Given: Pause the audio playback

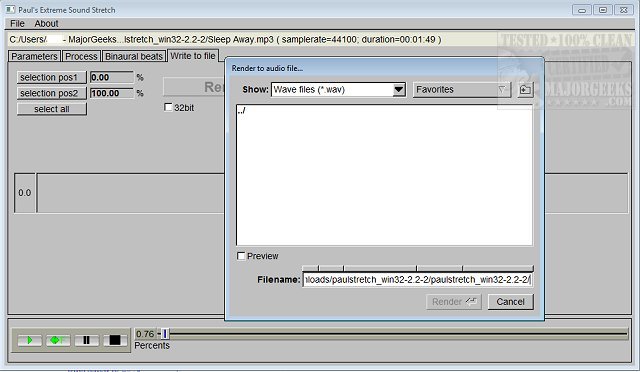Looking at the screenshot, I should coord(87,340).
